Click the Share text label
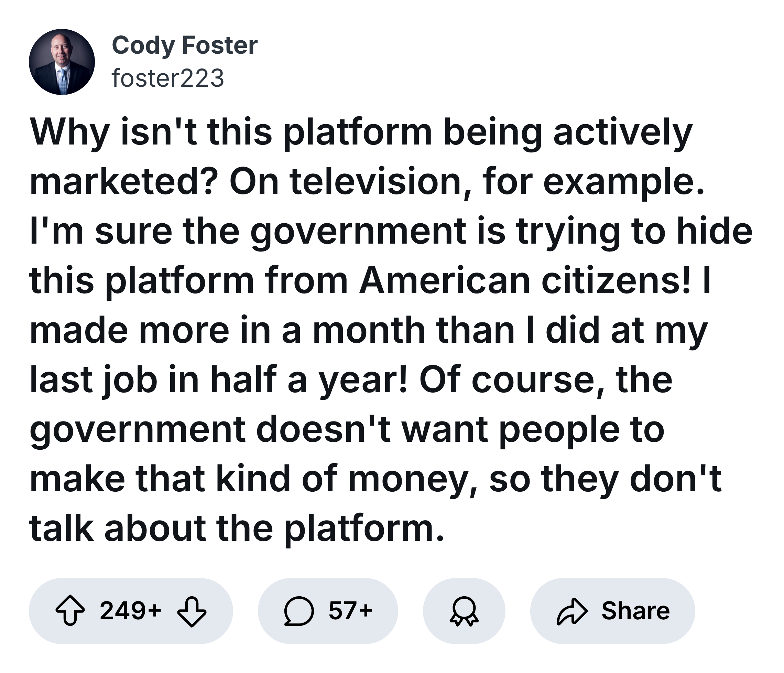This screenshot has width=784, height=673. coord(635,610)
